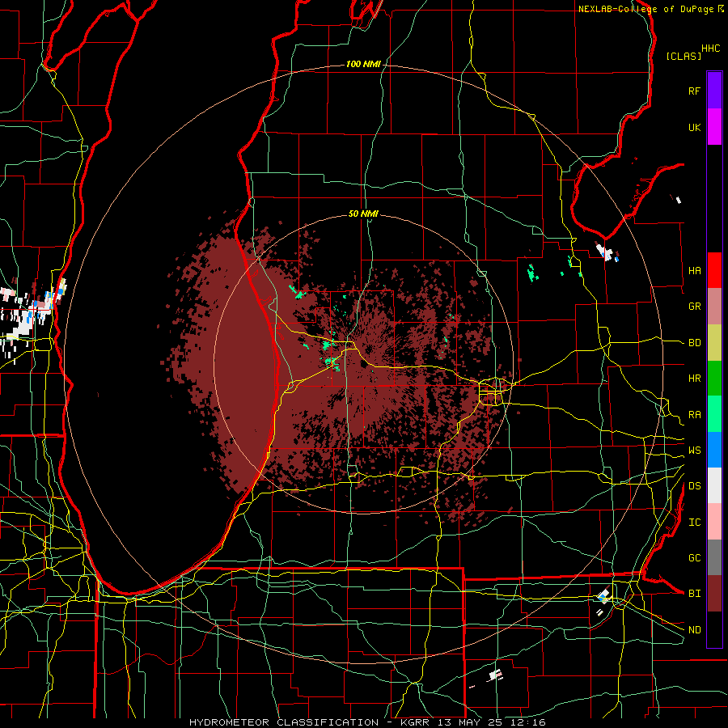This screenshot has height=728, width=728.
Task: Click the BI brown legend swatch
Action: point(714,594)
